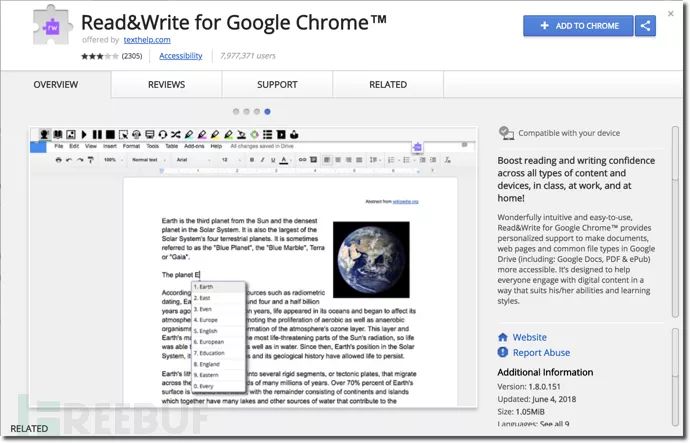Switch to the RELATED tab
Screen dimensions: 690x443
point(388,84)
